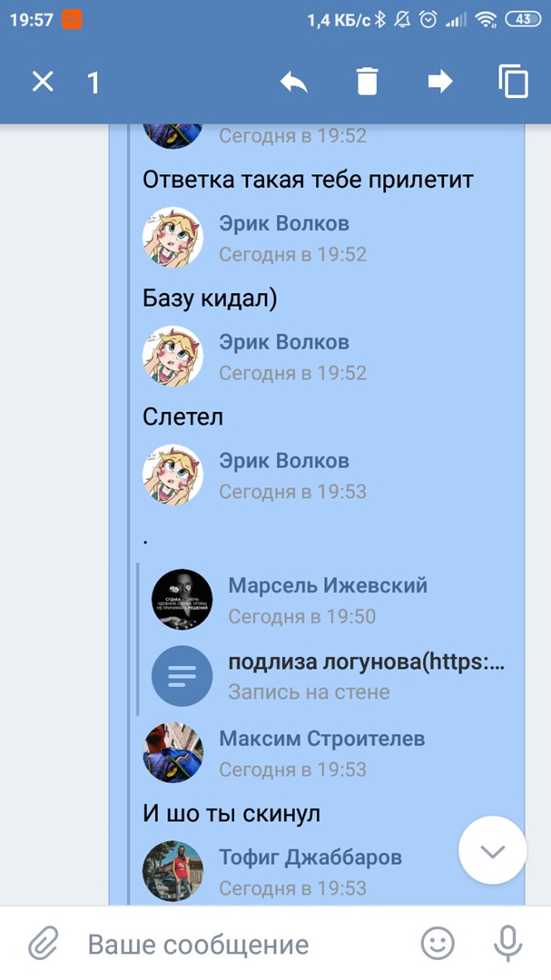Screen dimensions: 551x980
Task: Tap Тофиг Джаббаров avatar thumbnail
Action: (x=173, y=871)
